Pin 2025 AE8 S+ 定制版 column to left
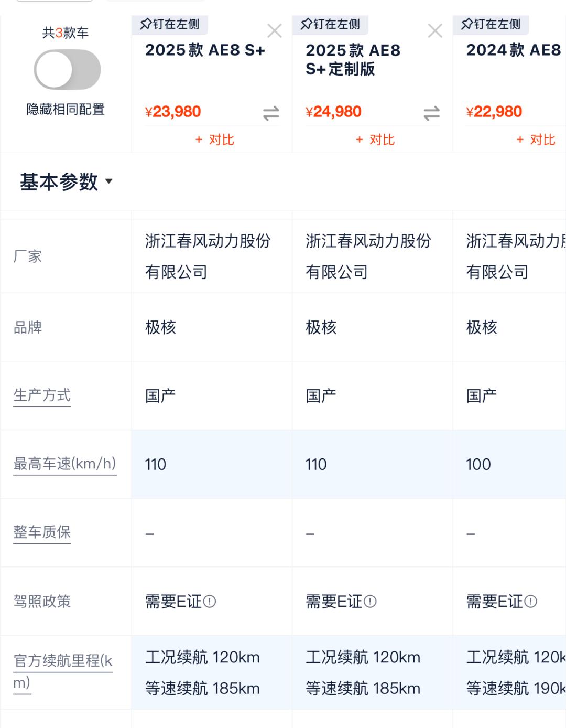The image size is (566, 728). (x=330, y=24)
